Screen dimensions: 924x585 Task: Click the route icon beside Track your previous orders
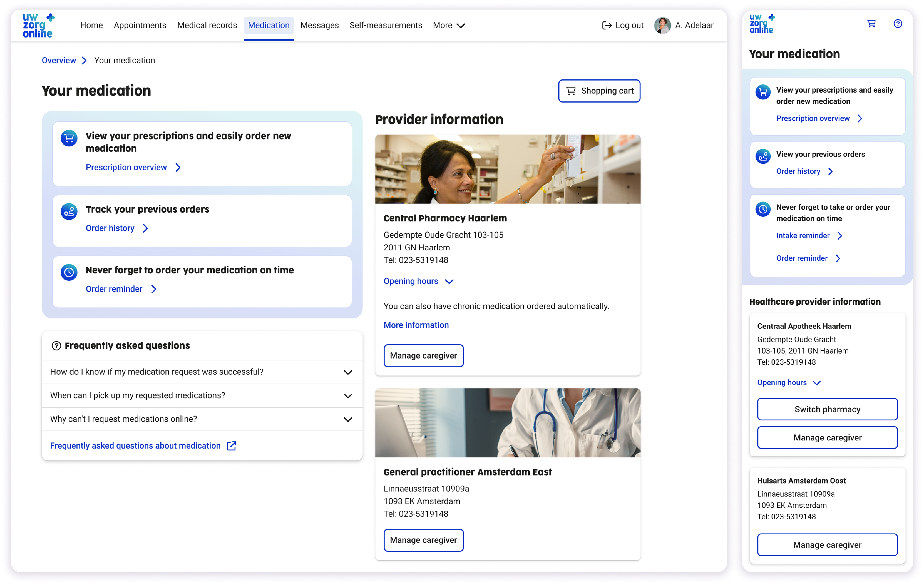coord(69,211)
